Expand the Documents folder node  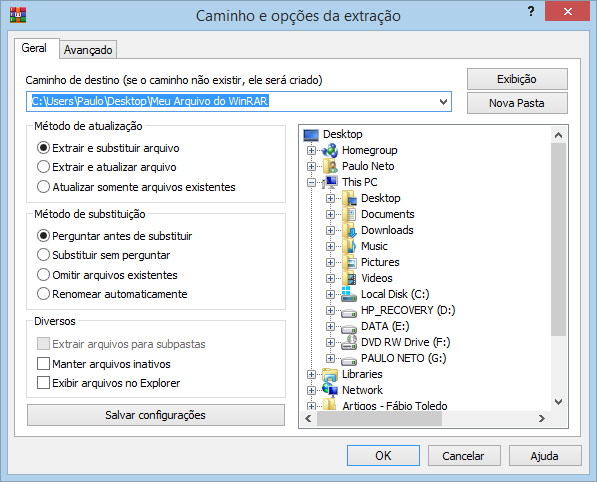(330, 214)
